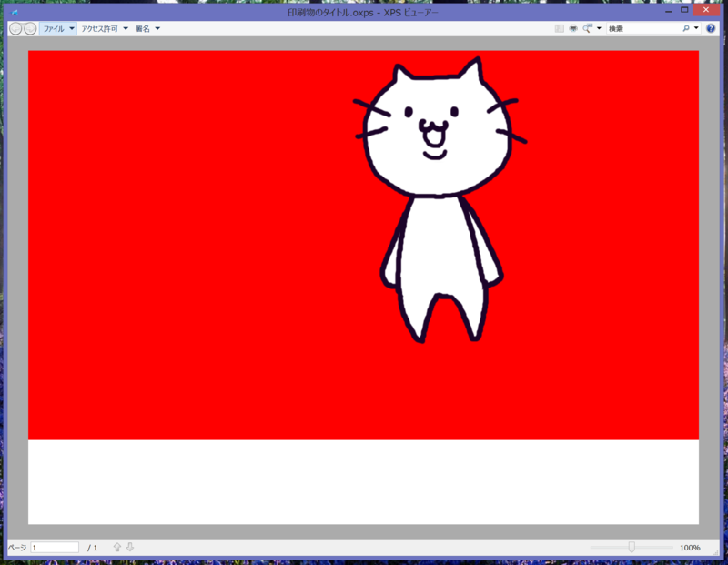728x565 pixels.
Task: Click the forward navigation button
Action: tap(30, 28)
